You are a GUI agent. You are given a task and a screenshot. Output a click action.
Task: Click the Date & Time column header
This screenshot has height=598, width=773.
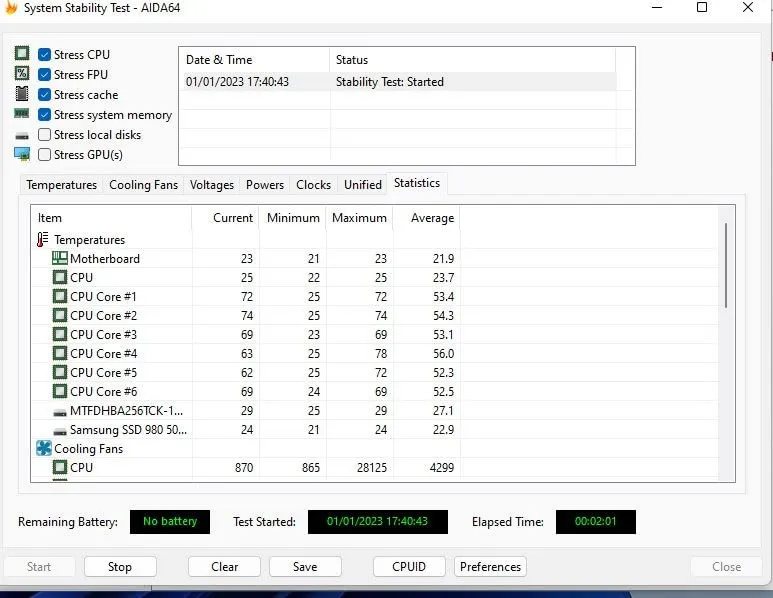pyautogui.click(x=254, y=60)
